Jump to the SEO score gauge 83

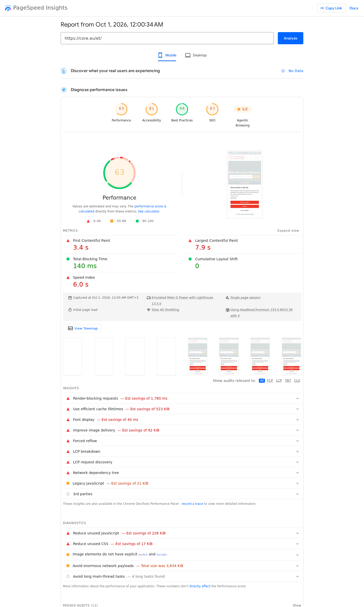click(212, 109)
